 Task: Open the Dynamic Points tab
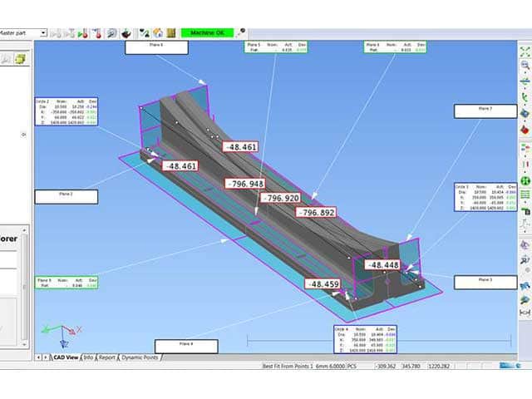pyautogui.click(x=139, y=357)
